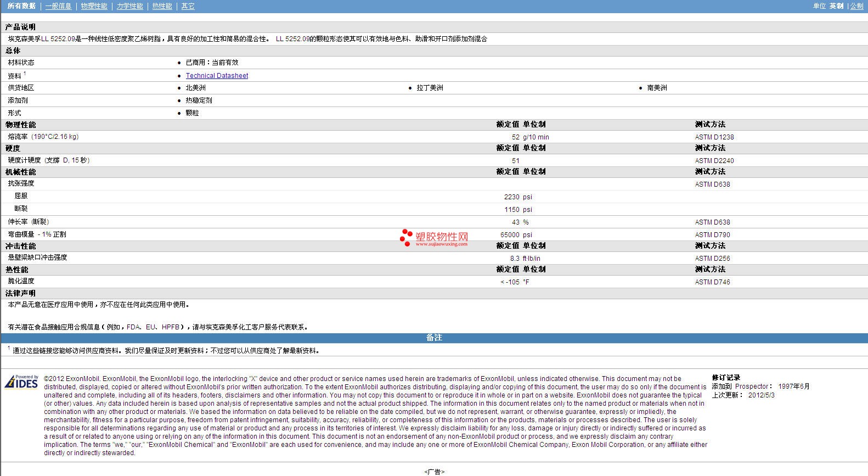Screen dimensions: 868x476
Task: Select the 材料状态 label
Action: coord(21,63)
